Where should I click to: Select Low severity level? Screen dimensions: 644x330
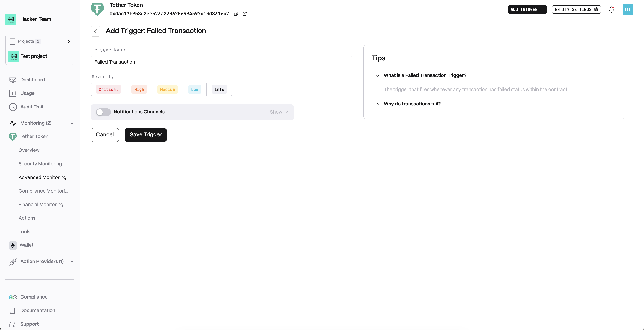click(195, 90)
